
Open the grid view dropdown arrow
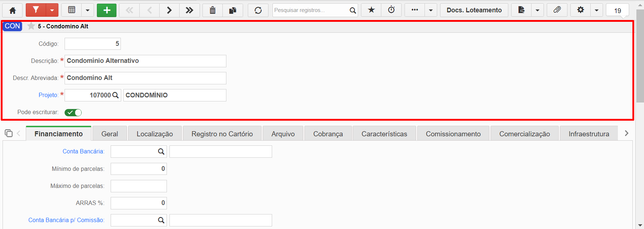click(87, 10)
